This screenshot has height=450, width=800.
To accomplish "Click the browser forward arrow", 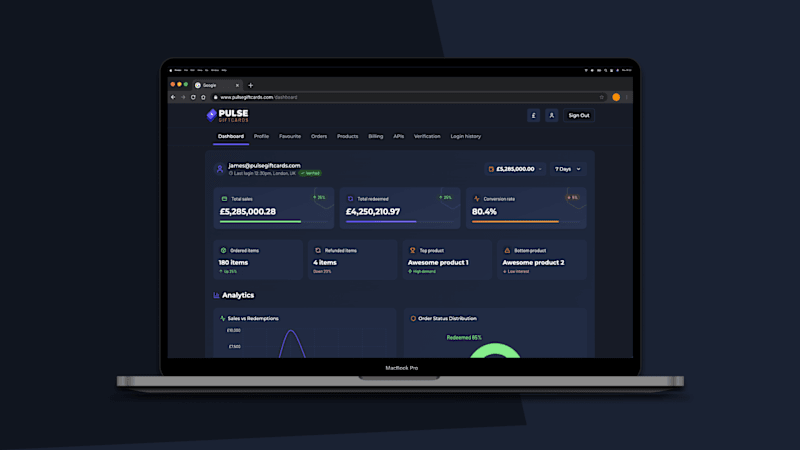I will 183,97.
